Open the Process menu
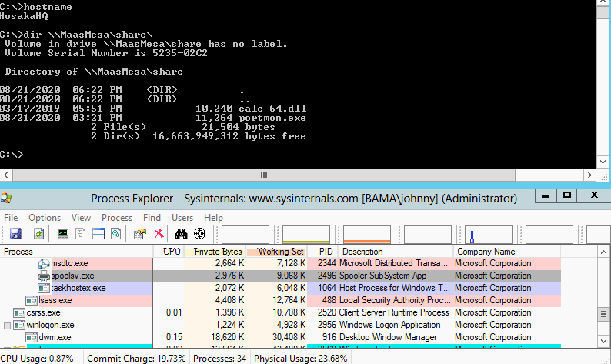The height and width of the screenshot is (364, 611). click(117, 218)
